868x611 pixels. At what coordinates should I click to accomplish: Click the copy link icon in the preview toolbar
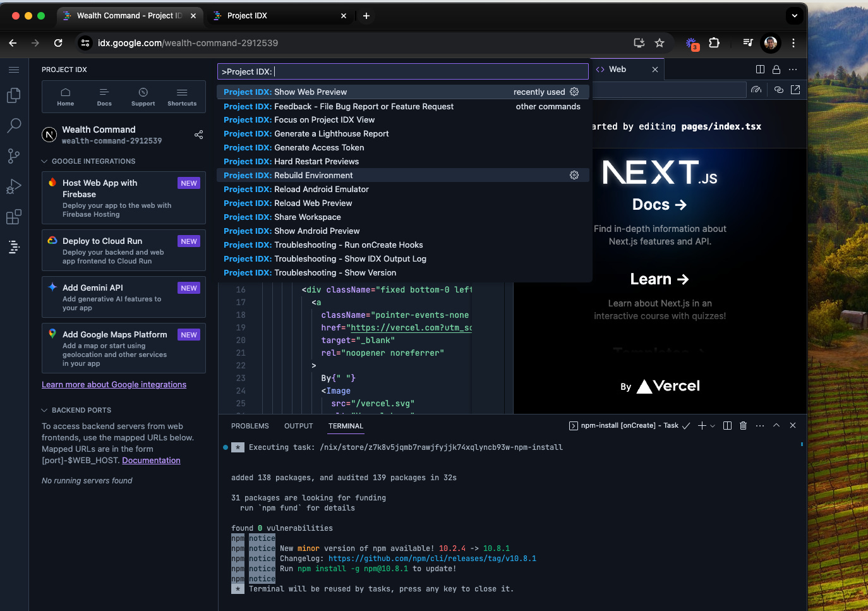click(779, 90)
